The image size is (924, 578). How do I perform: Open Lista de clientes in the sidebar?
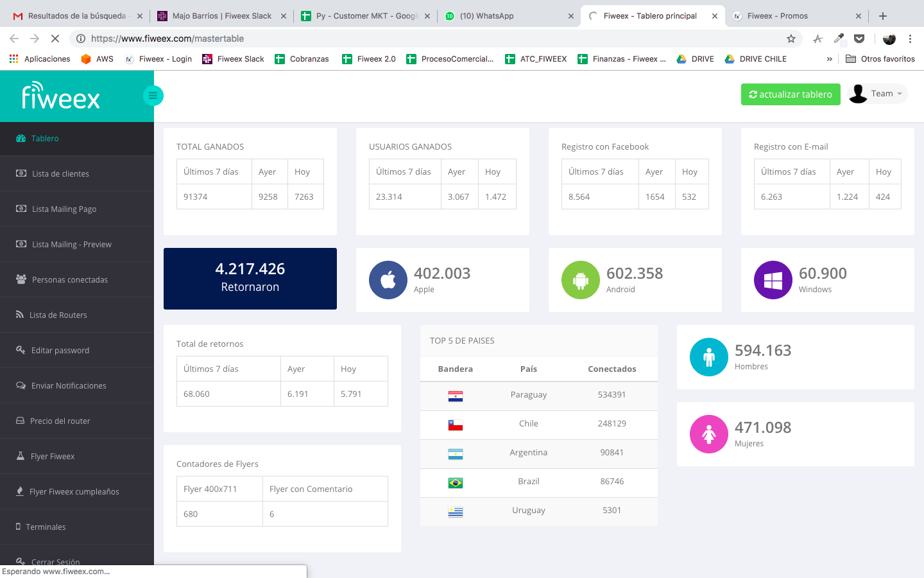(60, 174)
